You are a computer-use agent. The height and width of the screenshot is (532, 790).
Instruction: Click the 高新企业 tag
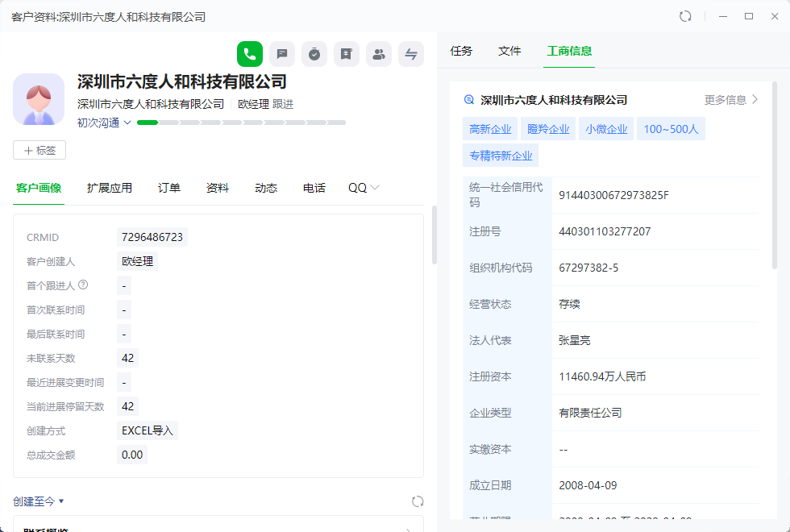click(490, 129)
